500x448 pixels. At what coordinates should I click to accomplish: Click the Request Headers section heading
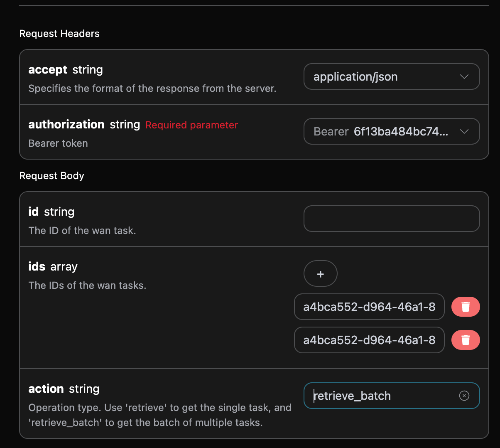(x=59, y=34)
